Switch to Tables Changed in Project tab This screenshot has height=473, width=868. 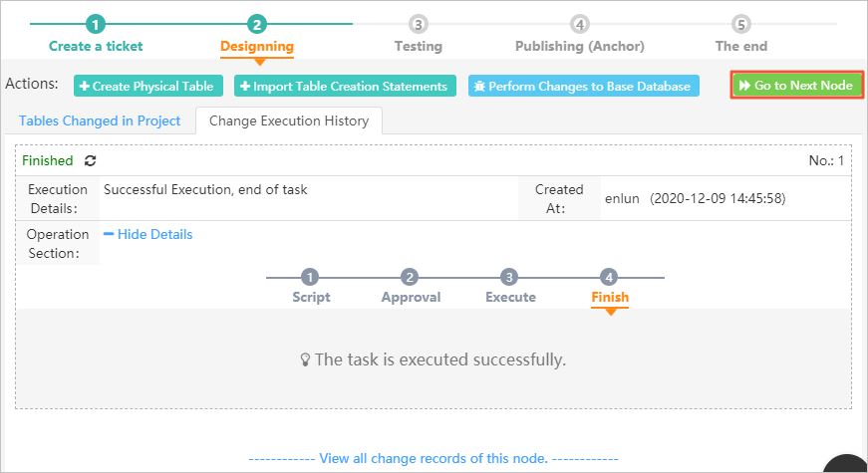coord(100,120)
